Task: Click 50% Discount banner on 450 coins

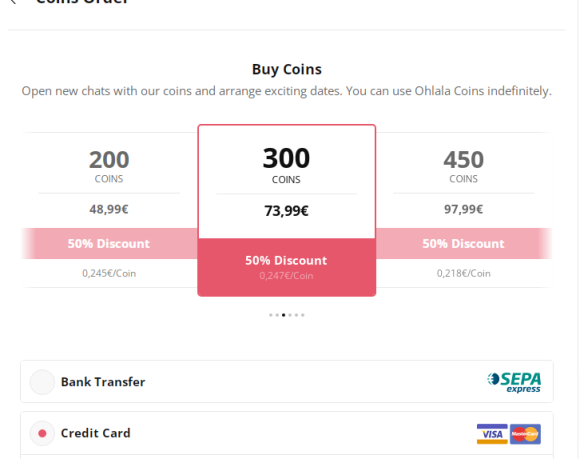Action: [464, 243]
